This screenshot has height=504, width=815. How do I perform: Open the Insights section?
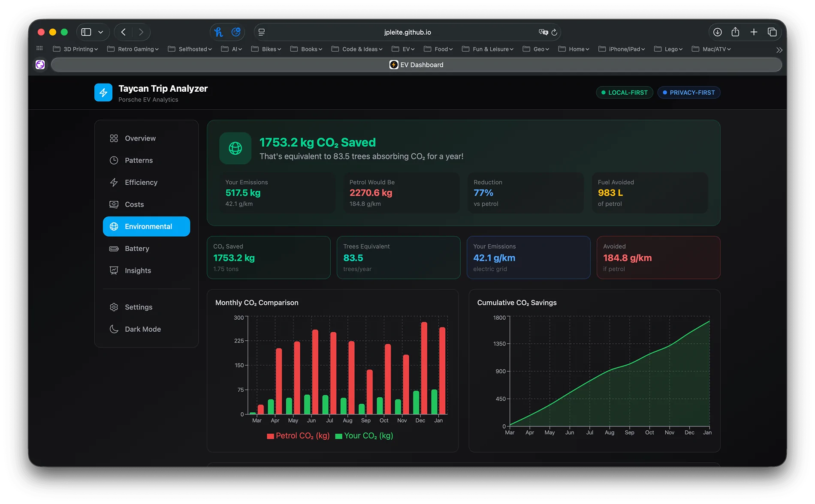pos(138,270)
